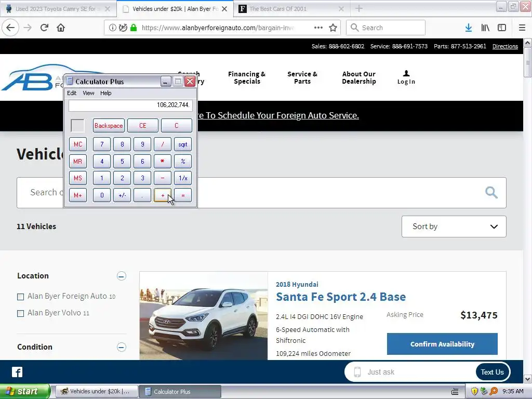Click the magnifier tray icon

(494, 391)
